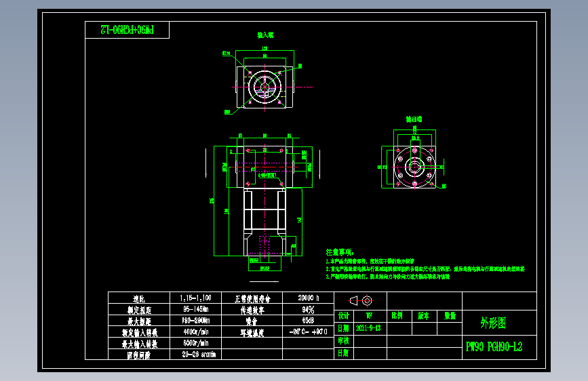
Task: Select note line 3 under 注意事项
Action: (388, 277)
